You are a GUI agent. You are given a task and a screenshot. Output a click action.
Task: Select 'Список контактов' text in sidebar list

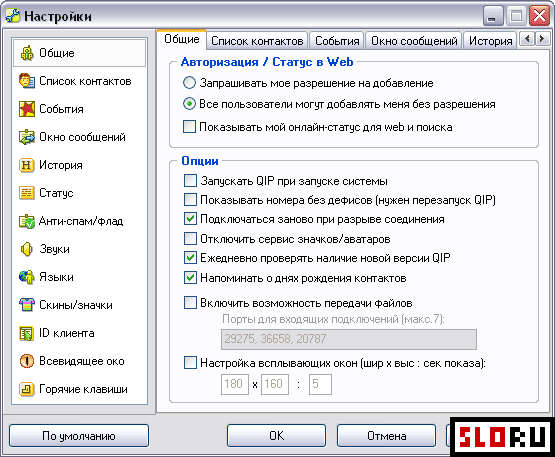pyautogui.click(x=85, y=81)
